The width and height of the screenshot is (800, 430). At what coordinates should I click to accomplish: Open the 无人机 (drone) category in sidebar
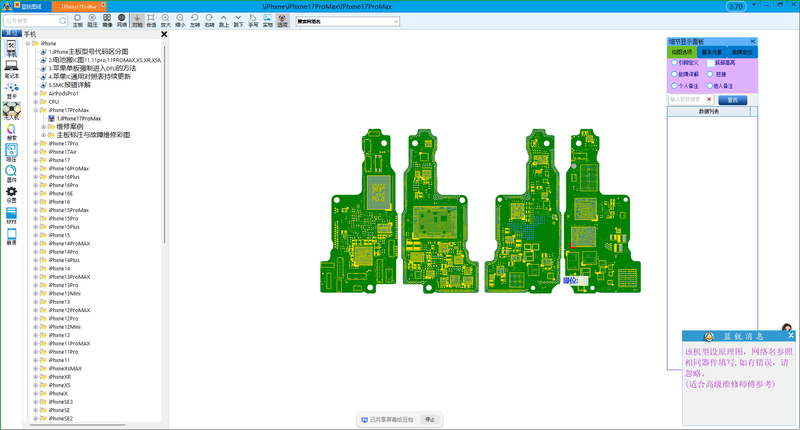tap(11, 110)
